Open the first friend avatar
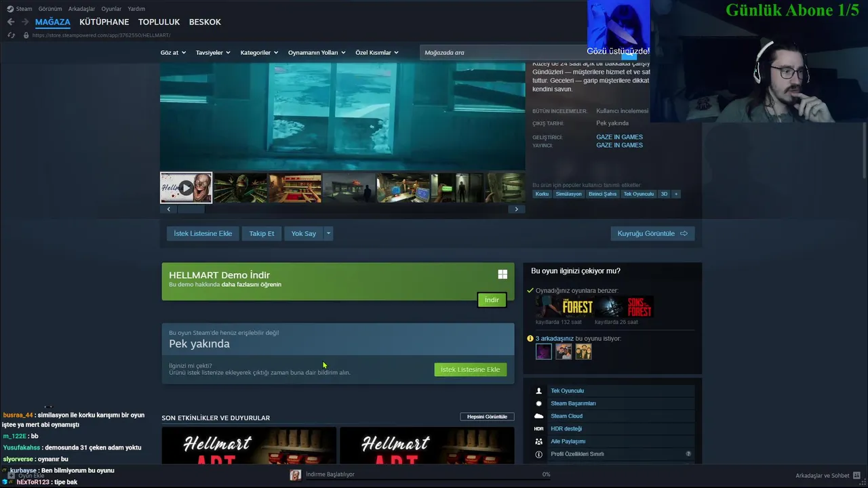Image resolution: width=868 pixels, height=488 pixels. point(544,351)
